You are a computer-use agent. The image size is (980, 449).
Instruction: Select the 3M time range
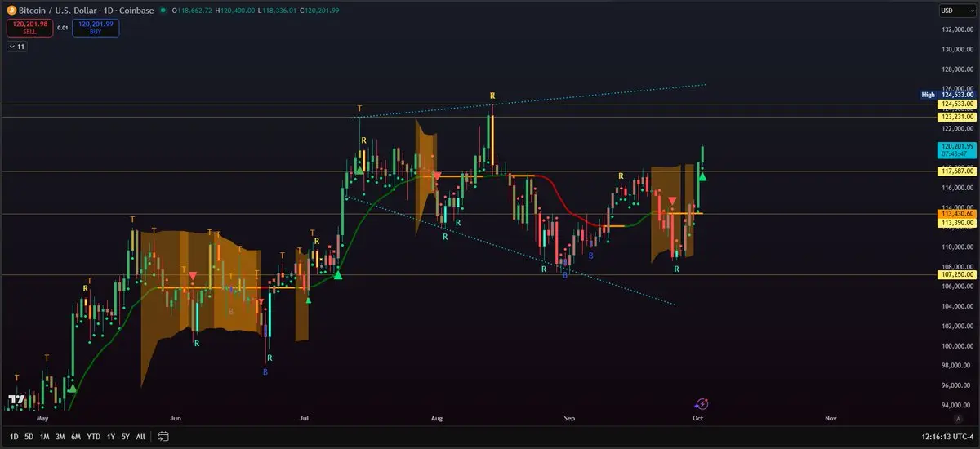point(60,437)
